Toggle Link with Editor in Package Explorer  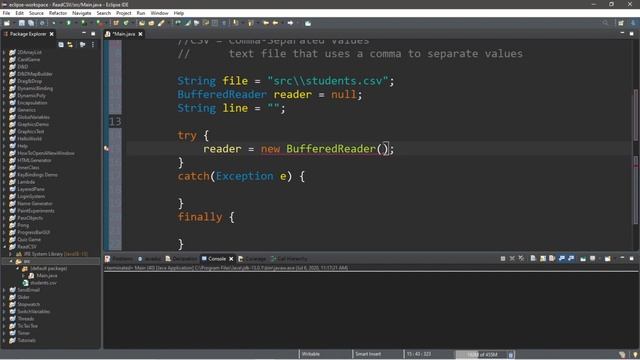pyautogui.click(x=70, y=44)
